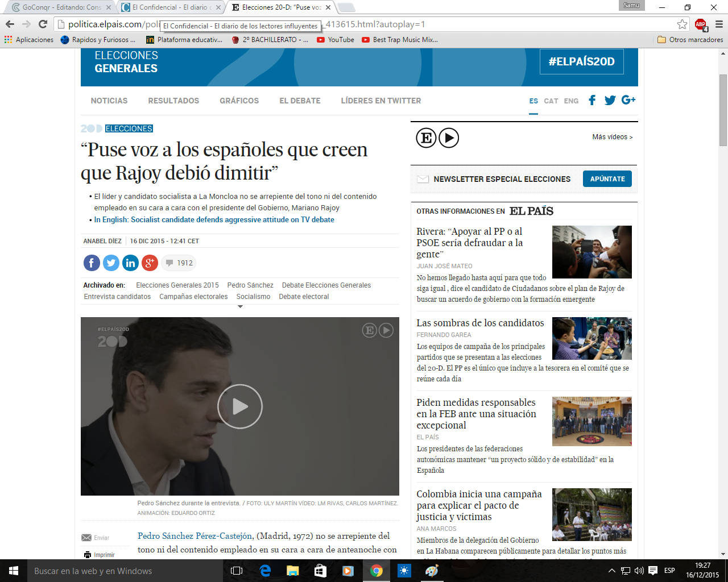Screen dimensions: 728x582
Task: Click the Buscar en la web search box
Action: (126, 571)
